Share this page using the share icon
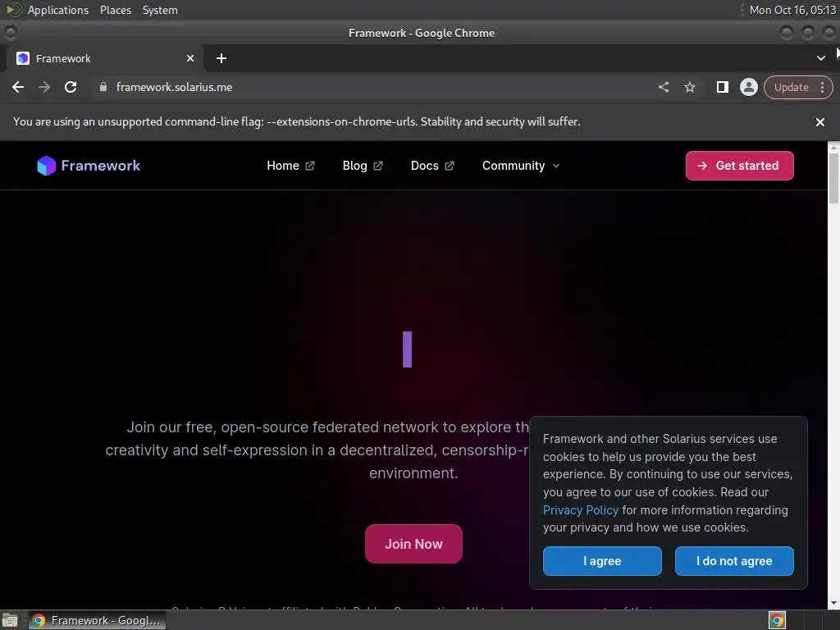Viewport: 840px width, 630px height. 663,87
